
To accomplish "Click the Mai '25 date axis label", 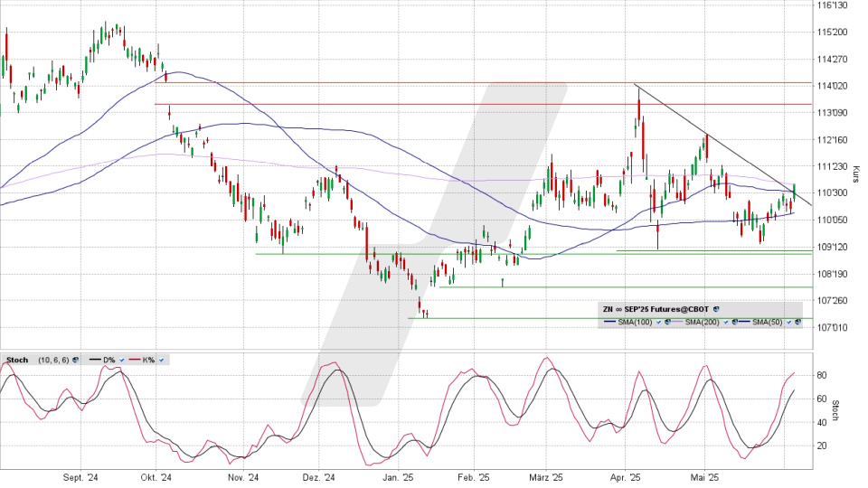I will click(704, 477).
